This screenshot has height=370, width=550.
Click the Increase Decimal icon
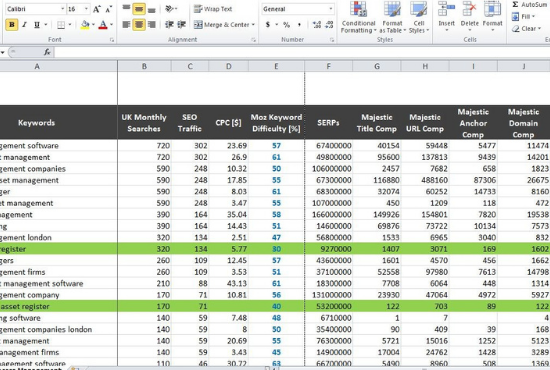click(x=316, y=25)
